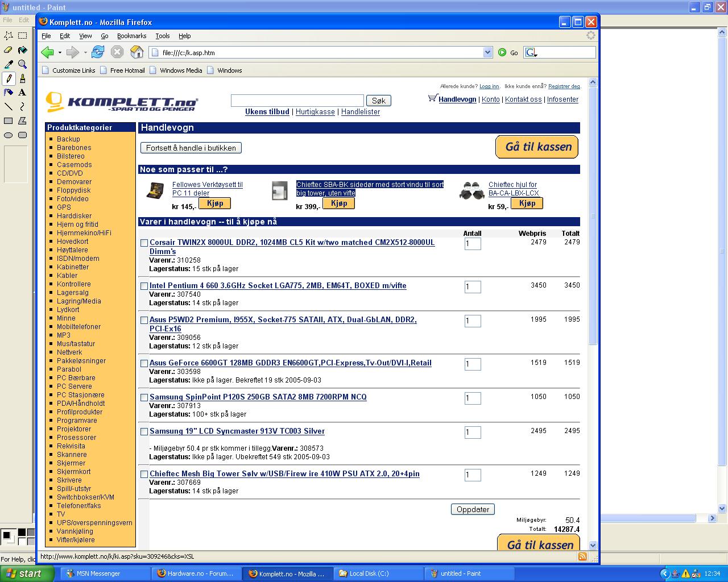
Task: Open Firefox File menu
Action: (x=46, y=36)
